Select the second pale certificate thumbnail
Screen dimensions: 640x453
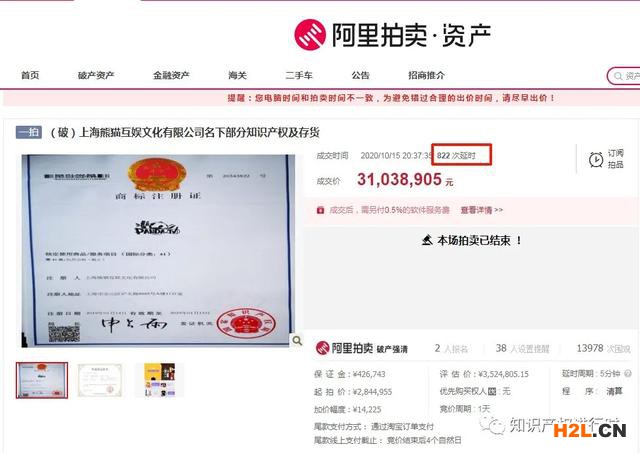click(x=100, y=380)
